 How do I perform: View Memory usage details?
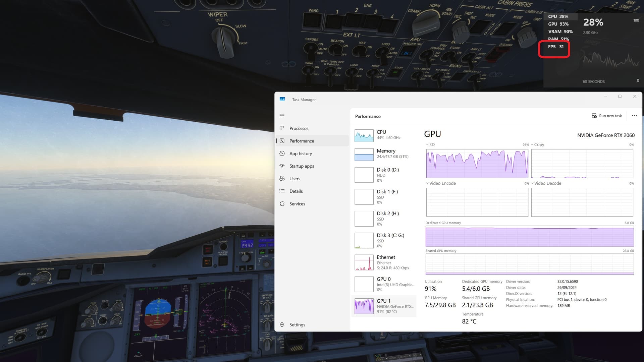tap(384, 154)
